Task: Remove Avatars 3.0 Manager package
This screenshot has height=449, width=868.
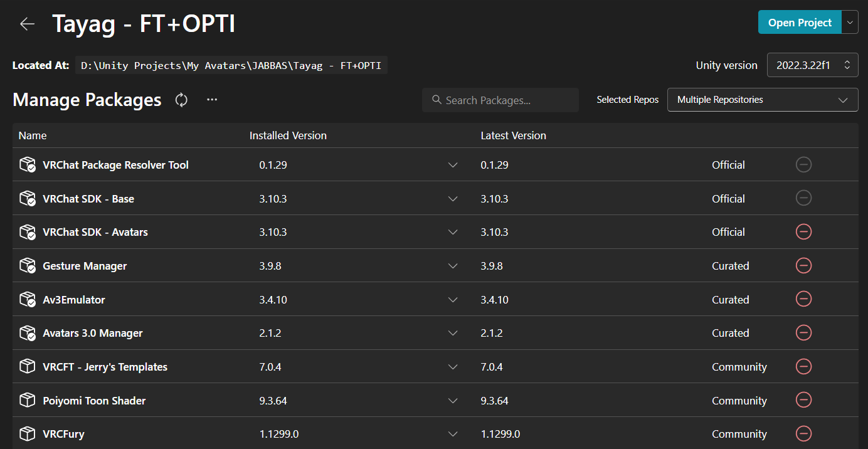Action: point(803,333)
